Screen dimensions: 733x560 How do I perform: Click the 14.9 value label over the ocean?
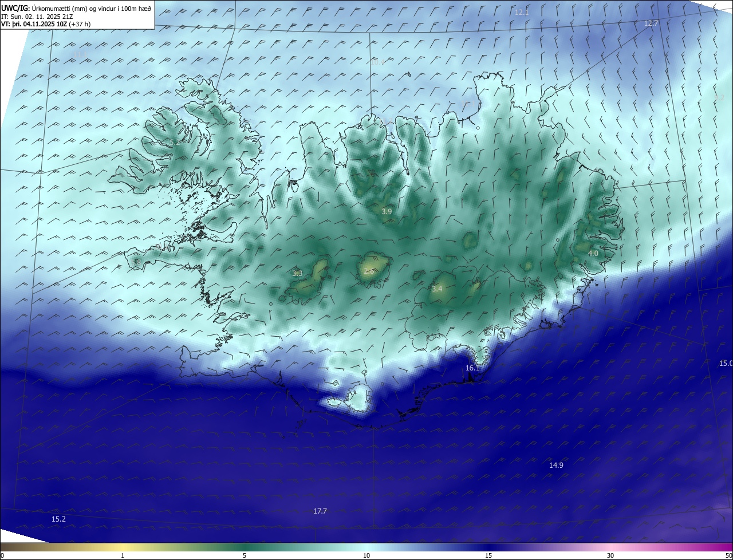[x=556, y=466]
